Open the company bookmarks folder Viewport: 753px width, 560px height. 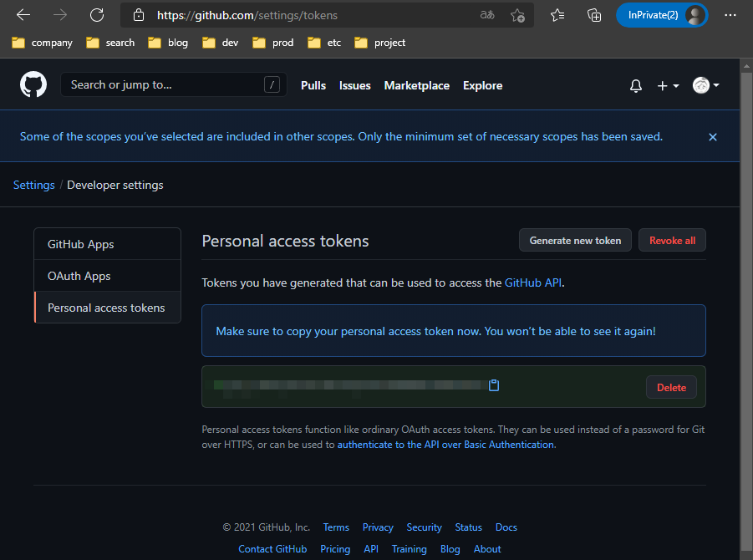tap(42, 43)
